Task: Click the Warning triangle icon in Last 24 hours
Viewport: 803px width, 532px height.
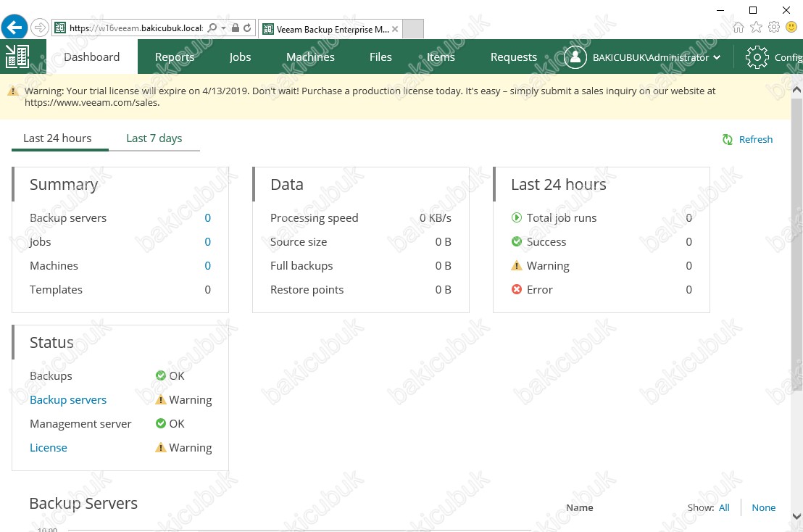Action: (517, 265)
